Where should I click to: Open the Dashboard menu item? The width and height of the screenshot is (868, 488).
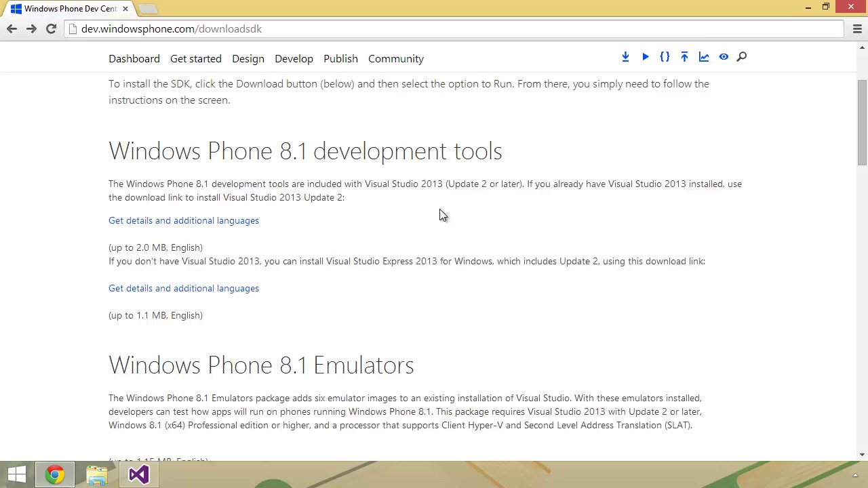[134, 58]
